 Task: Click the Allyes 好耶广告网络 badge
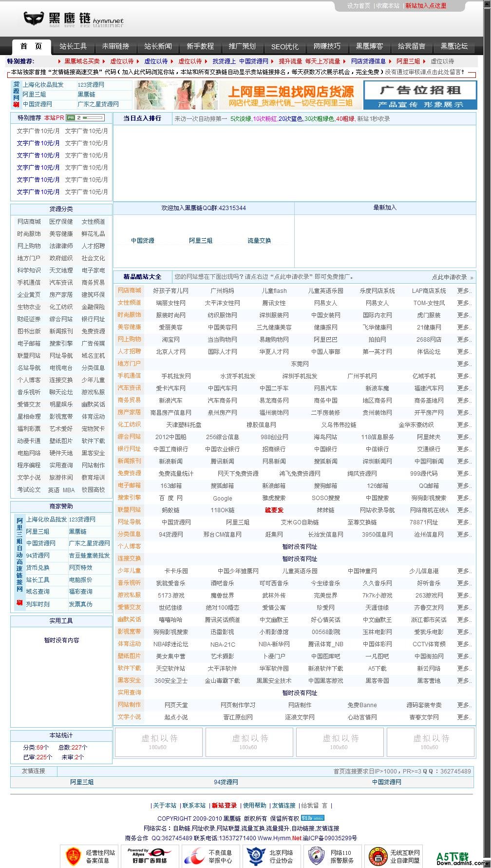150,856
